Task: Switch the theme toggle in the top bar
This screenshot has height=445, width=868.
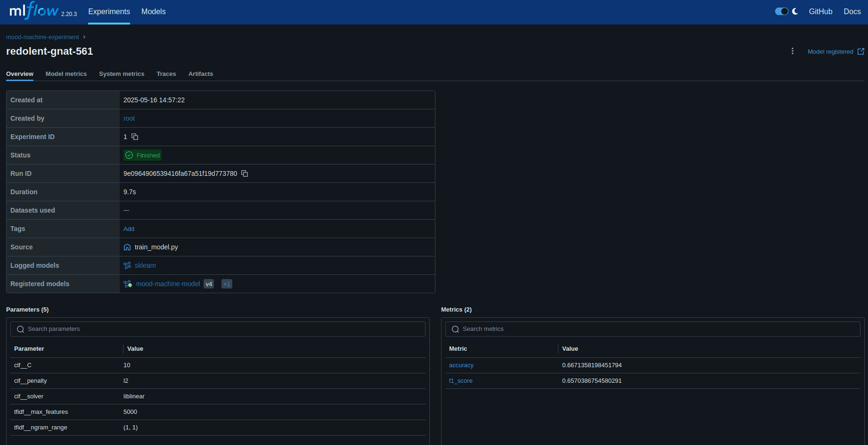Action: tap(782, 10)
